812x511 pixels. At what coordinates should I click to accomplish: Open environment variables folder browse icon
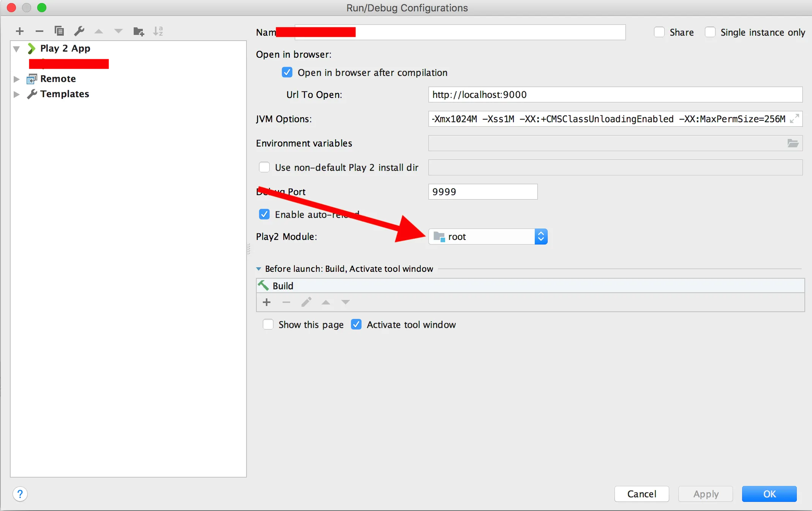tap(793, 143)
